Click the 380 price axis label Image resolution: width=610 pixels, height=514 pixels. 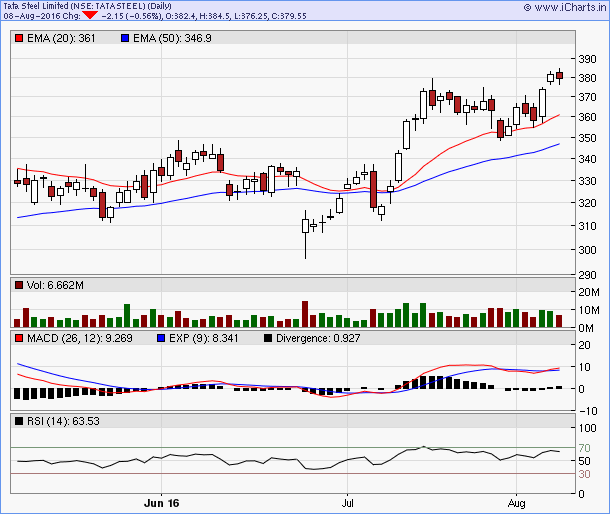click(x=587, y=78)
